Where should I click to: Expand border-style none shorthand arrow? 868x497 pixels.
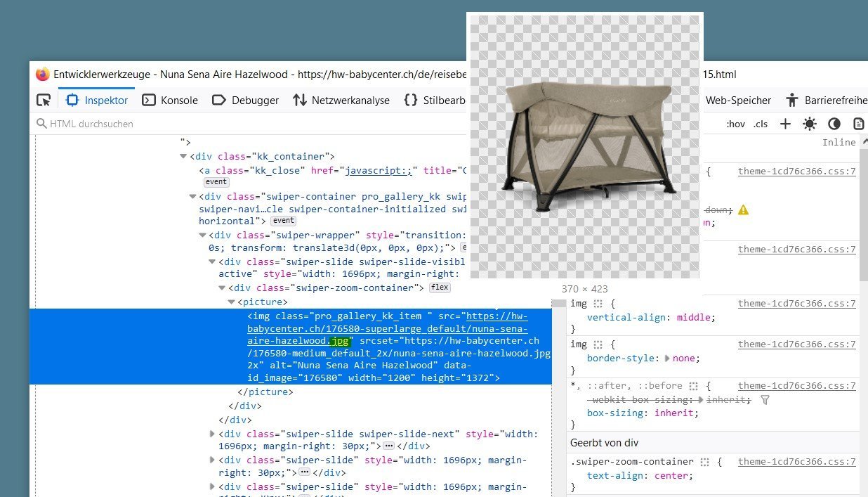(667, 358)
